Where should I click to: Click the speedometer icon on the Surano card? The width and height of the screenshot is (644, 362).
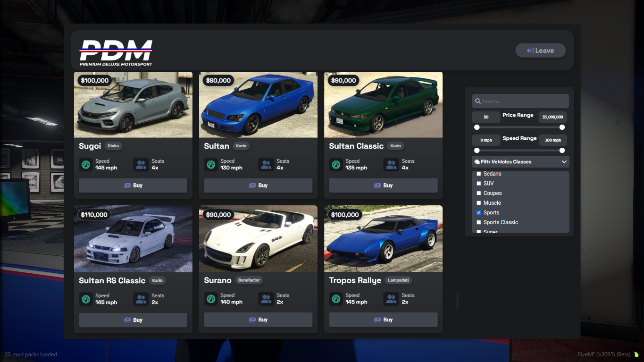pos(211,299)
